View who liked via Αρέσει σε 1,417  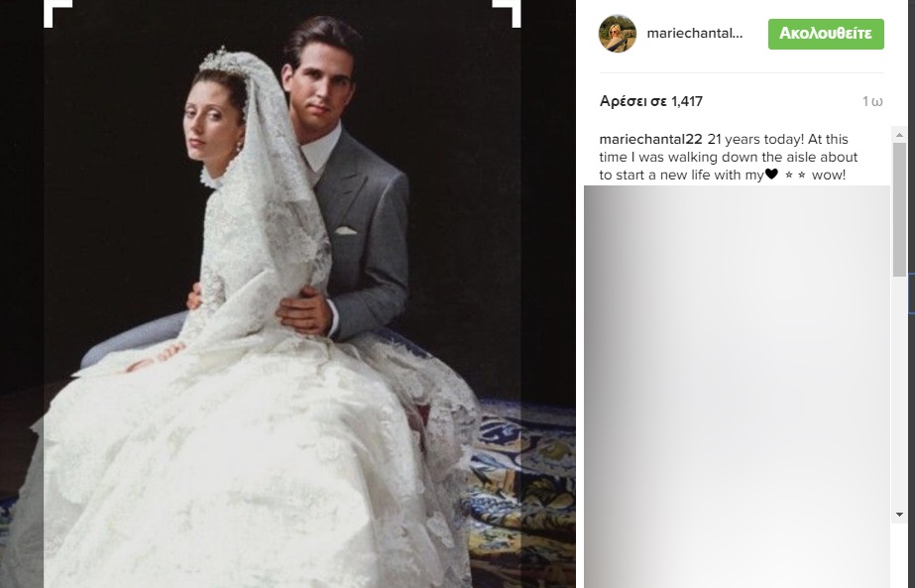(x=650, y=101)
